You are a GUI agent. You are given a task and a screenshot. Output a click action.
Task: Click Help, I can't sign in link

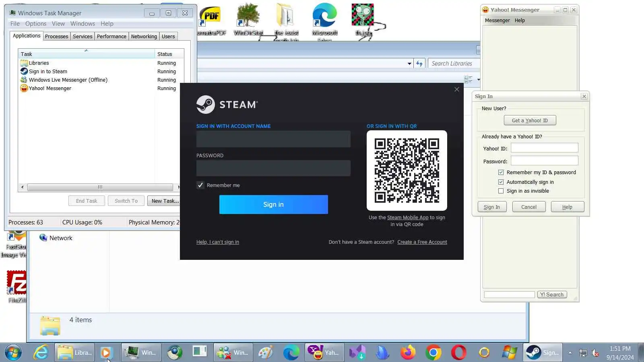point(218,242)
